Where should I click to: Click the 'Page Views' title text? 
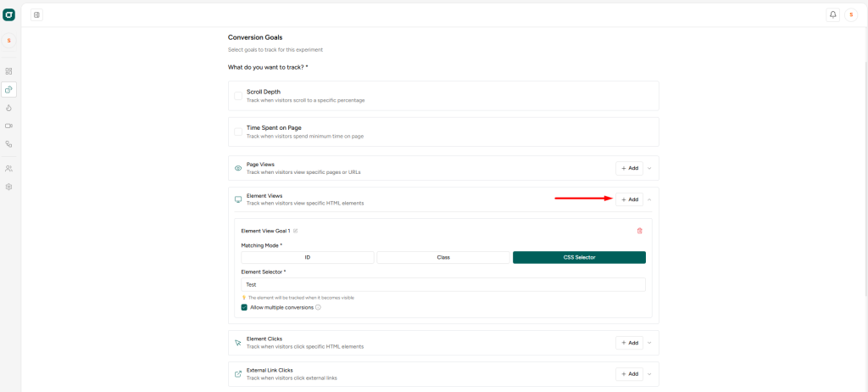click(x=260, y=165)
